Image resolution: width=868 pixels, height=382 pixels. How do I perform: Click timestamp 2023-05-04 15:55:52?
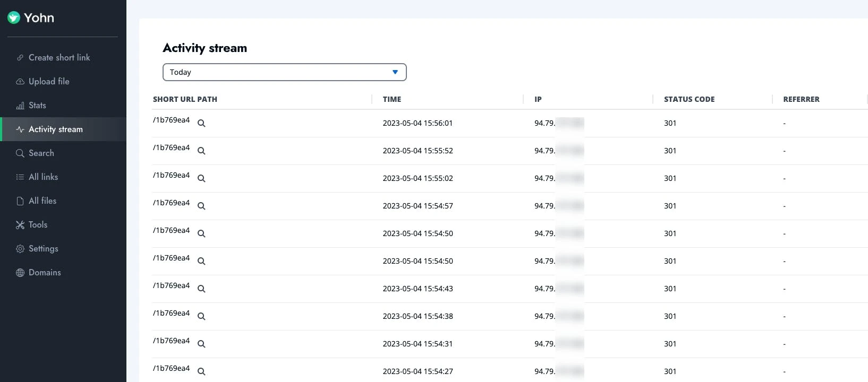tap(418, 151)
